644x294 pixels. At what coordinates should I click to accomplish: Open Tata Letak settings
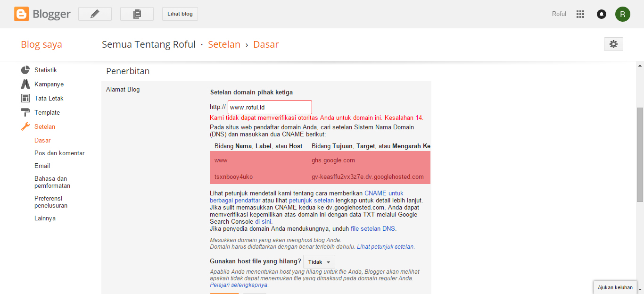click(48, 98)
